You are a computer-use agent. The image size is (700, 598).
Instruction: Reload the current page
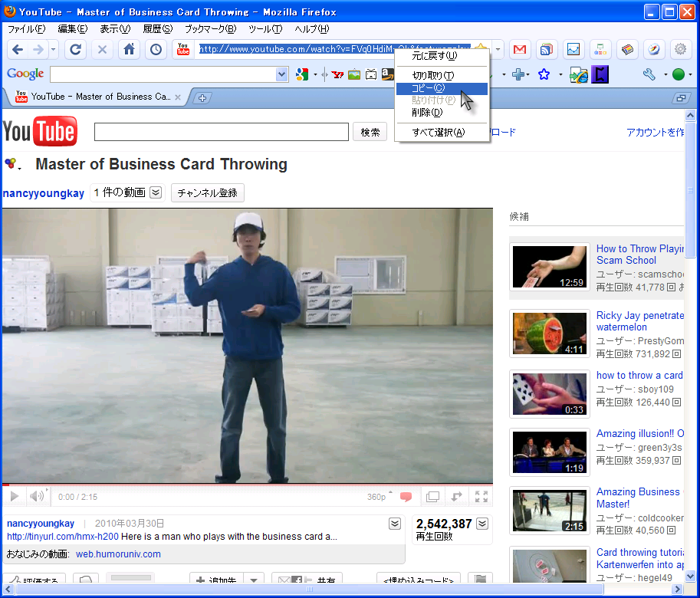point(75,50)
